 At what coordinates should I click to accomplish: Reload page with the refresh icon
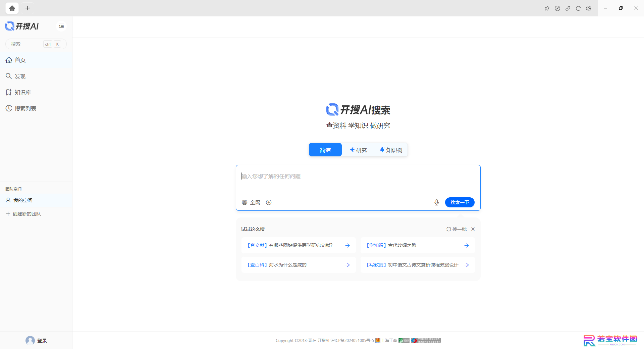point(578,8)
